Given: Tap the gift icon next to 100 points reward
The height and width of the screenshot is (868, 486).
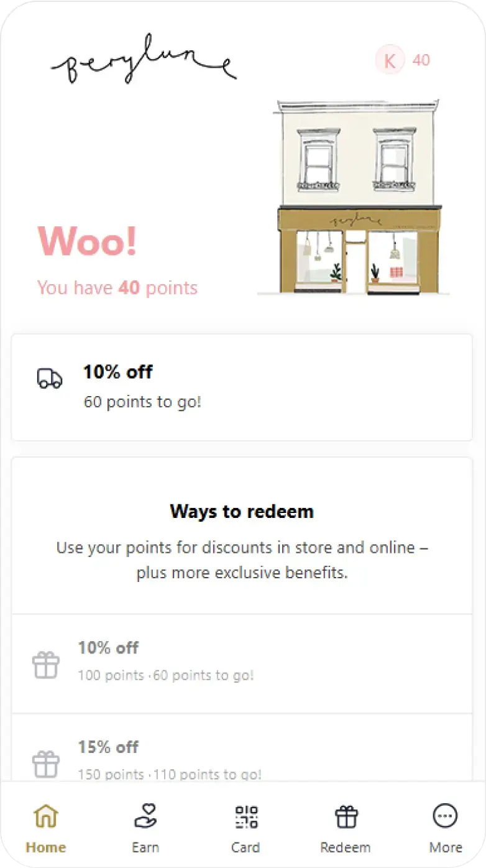Looking at the screenshot, I should point(45,663).
